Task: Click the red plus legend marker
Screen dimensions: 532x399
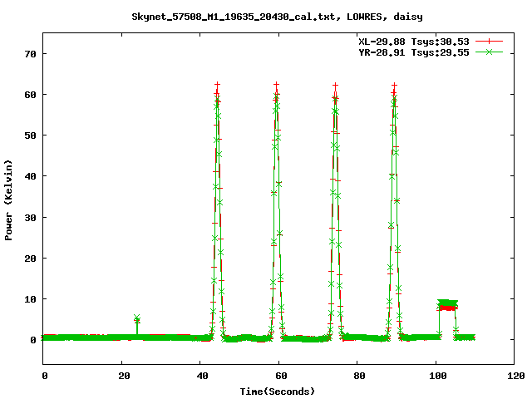Action: point(489,42)
